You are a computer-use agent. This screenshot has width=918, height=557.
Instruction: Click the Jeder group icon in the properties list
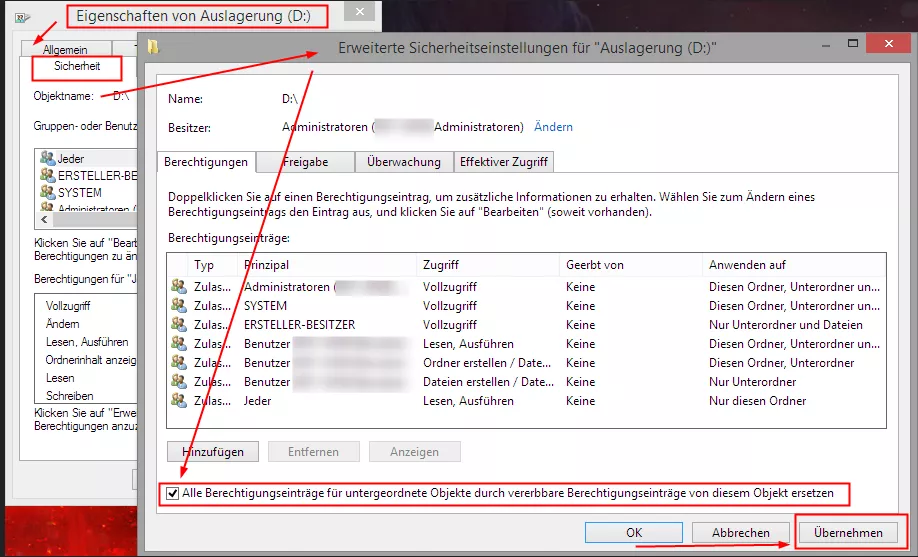coord(47,158)
